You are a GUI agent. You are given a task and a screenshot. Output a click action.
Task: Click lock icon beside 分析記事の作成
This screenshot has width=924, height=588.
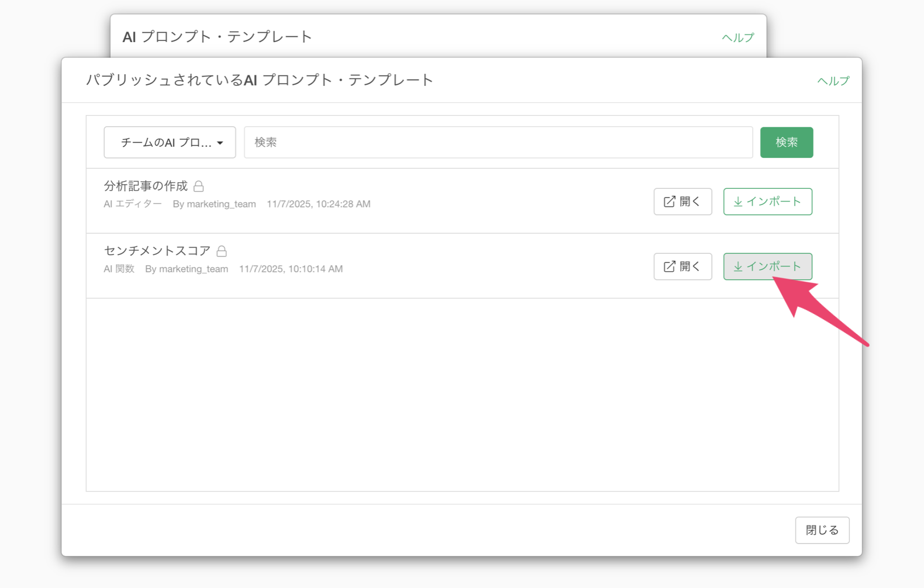(199, 186)
